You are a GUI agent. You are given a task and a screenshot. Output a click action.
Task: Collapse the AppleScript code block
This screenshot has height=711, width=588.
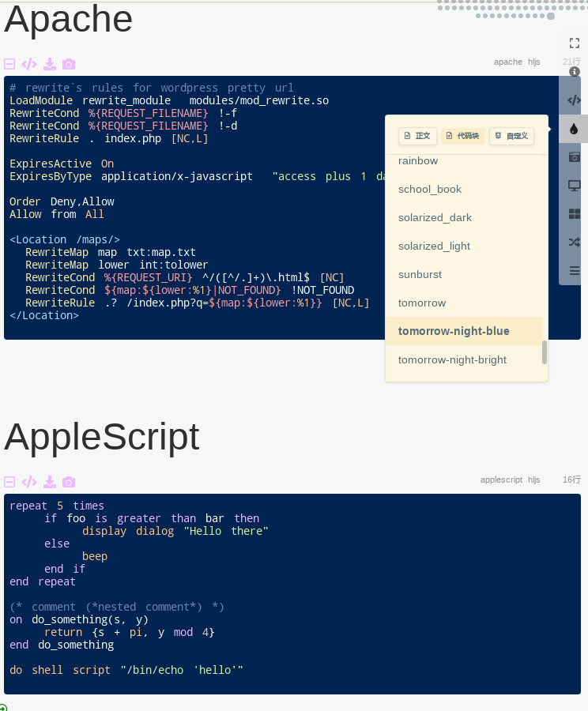(x=9, y=482)
